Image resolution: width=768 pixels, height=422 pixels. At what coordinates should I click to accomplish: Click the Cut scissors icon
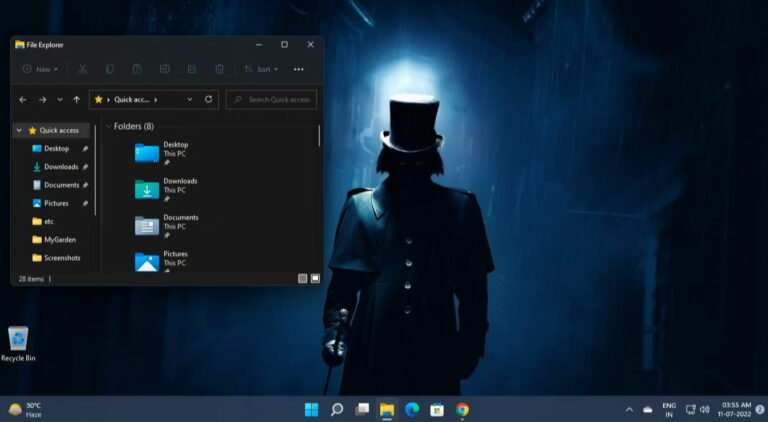83,70
